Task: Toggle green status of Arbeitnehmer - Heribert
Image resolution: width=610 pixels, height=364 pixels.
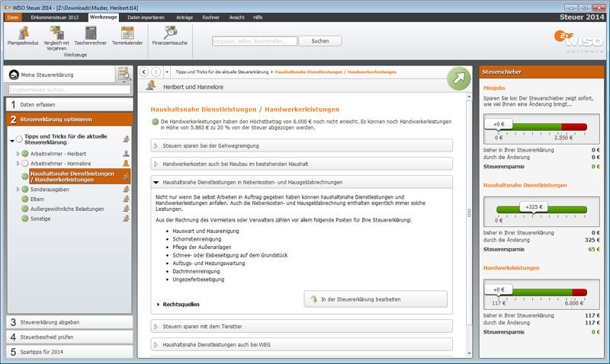Action: (x=25, y=154)
